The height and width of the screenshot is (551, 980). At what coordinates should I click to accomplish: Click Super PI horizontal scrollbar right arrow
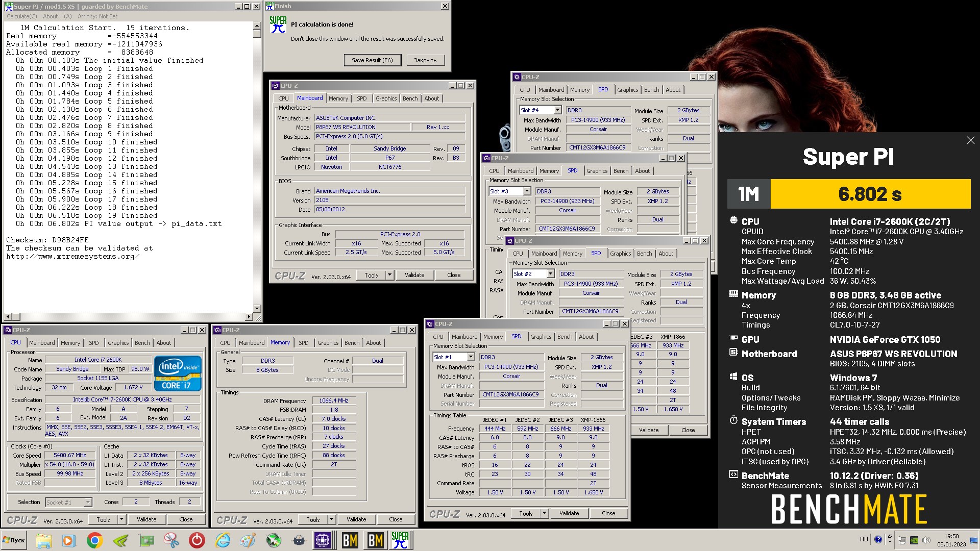click(x=250, y=317)
